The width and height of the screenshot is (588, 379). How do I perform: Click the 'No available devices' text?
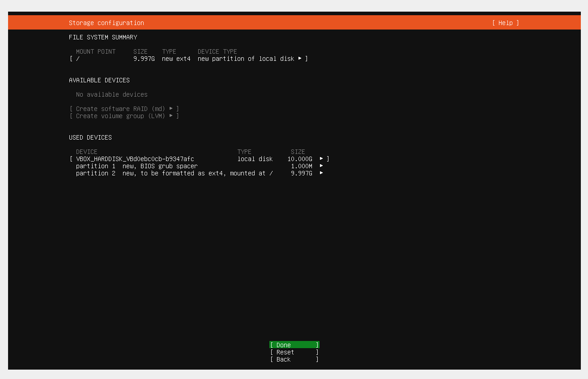[x=112, y=94]
